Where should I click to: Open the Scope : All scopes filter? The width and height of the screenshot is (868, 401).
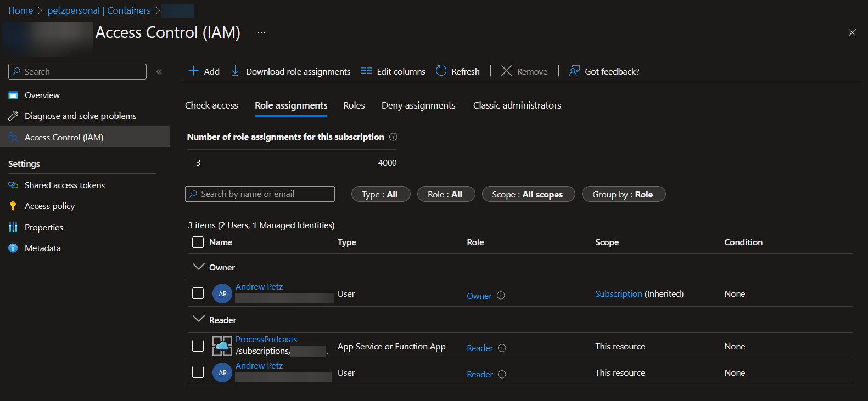click(528, 194)
